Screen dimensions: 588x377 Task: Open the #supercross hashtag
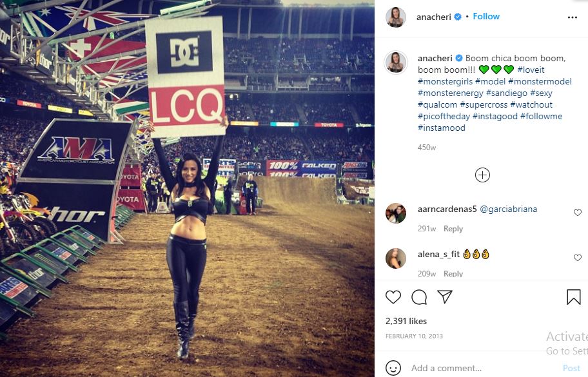pos(484,104)
